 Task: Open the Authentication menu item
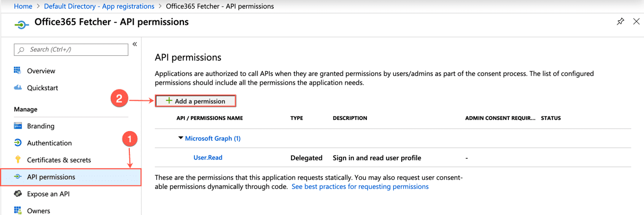click(x=49, y=143)
